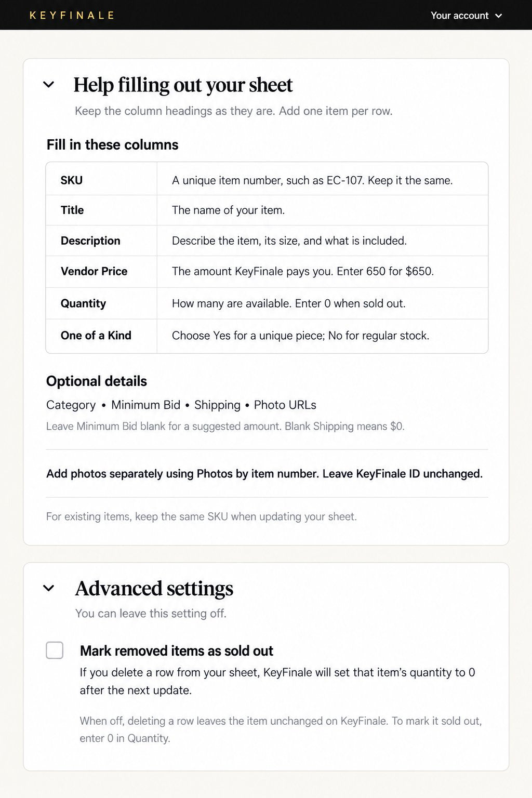Screen dimensions: 532x798
Task: Click the Photo URLs optional detail
Action: coord(285,405)
